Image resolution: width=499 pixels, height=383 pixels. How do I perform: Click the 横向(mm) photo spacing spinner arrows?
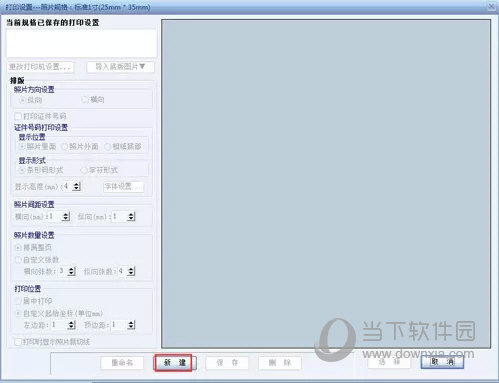pyautogui.click(x=66, y=217)
